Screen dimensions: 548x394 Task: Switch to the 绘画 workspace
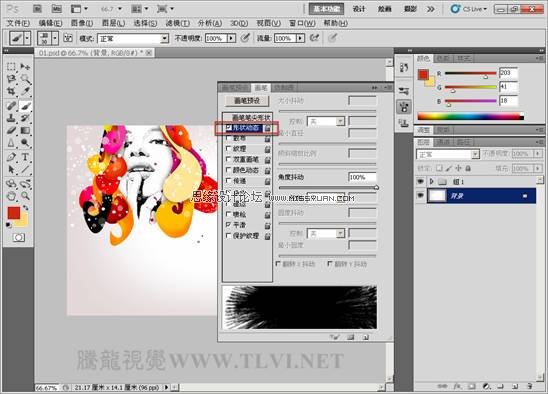[384, 9]
